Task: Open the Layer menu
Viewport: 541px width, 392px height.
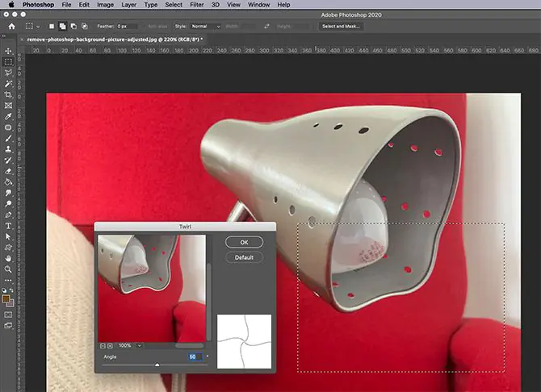Action: tap(128, 5)
